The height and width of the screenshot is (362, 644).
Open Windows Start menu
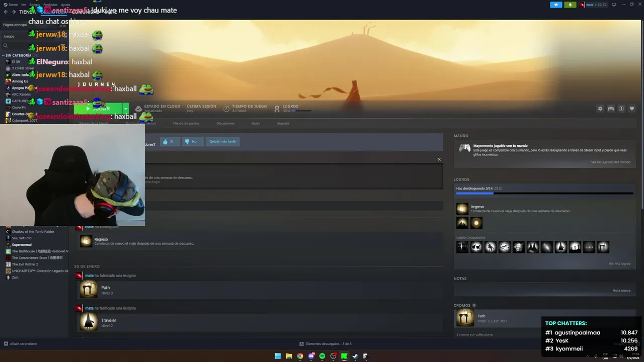[x=278, y=356]
